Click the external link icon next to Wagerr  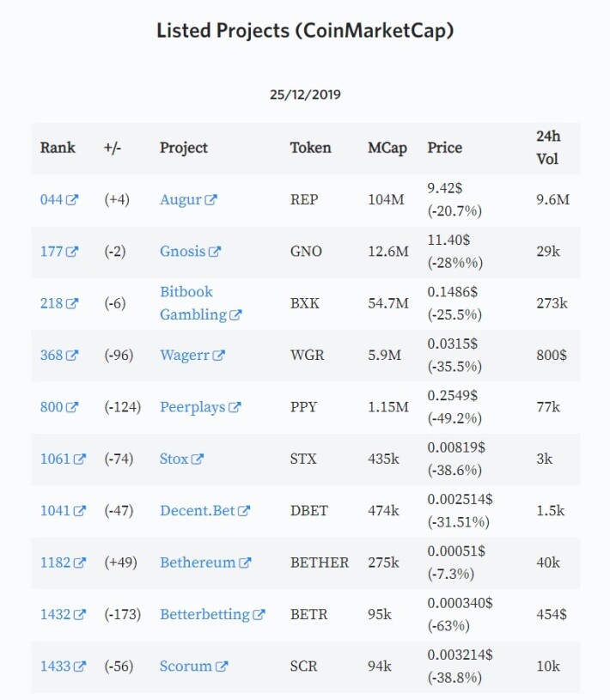coord(218,356)
